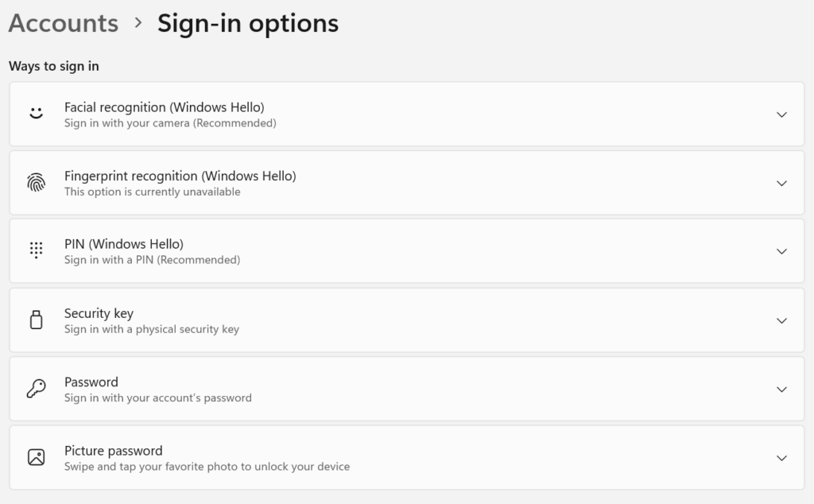Click the Password key icon
Screen dimensions: 814x504
point(36,389)
